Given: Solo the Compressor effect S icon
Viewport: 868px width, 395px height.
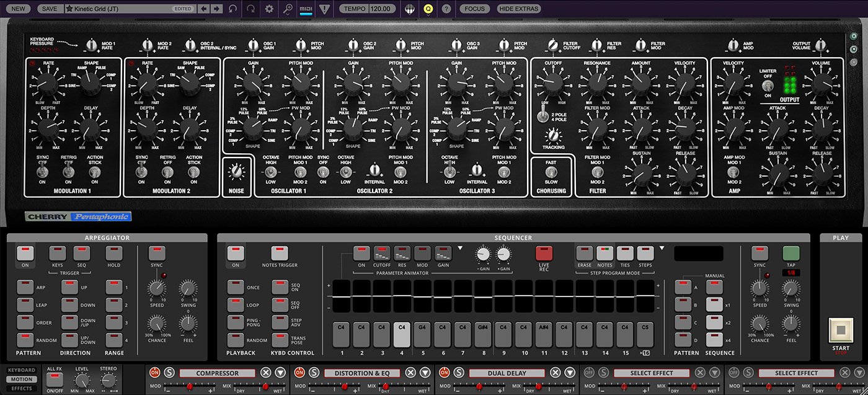Looking at the screenshot, I should point(169,373).
